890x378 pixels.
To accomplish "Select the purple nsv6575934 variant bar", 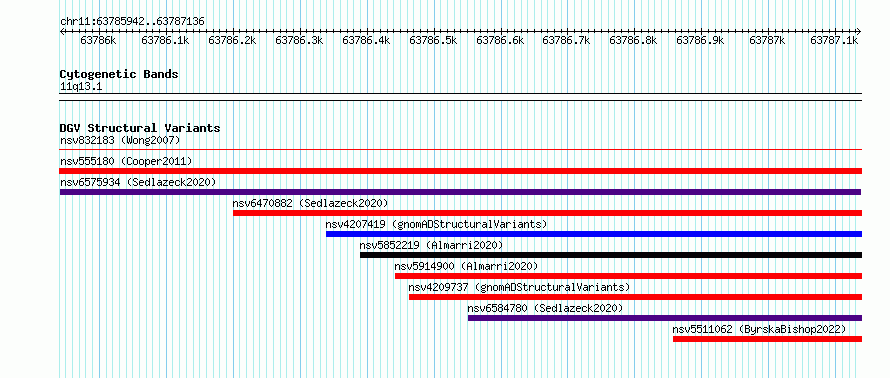I will pos(460,192).
